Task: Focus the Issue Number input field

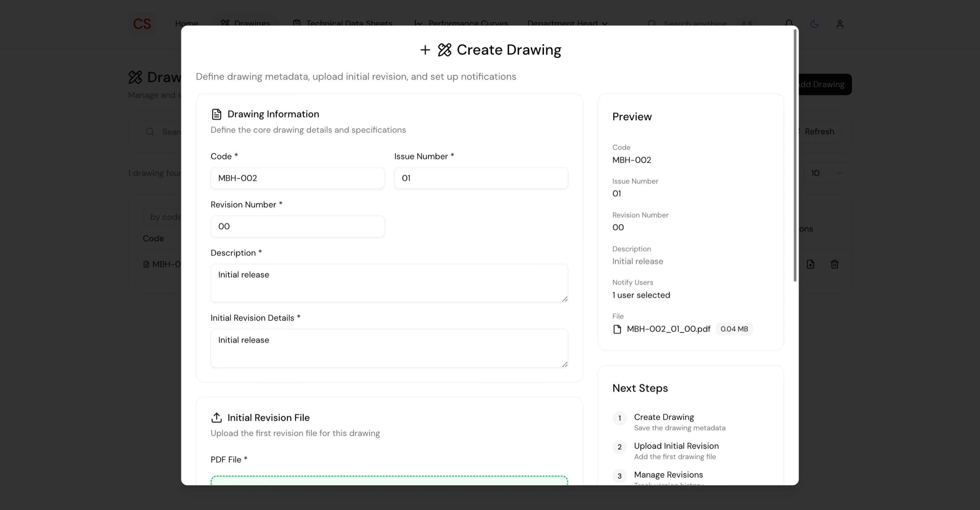Action: (481, 178)
